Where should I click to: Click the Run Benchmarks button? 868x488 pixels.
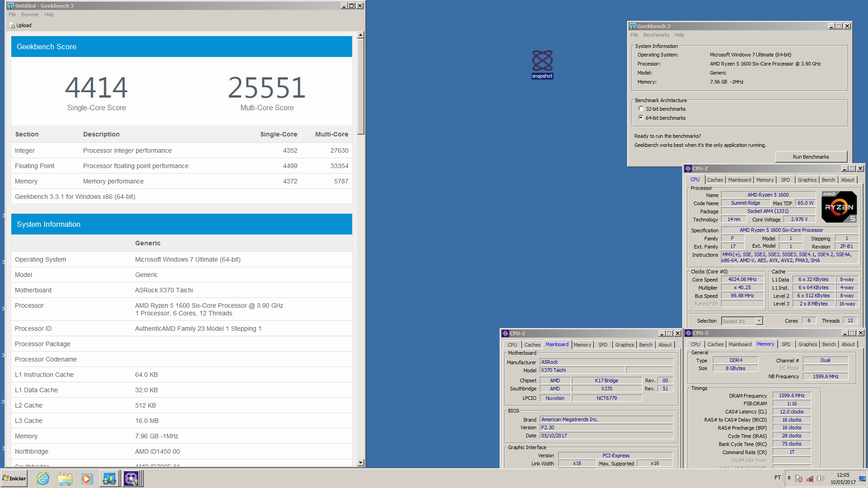[x=811, y=157]
